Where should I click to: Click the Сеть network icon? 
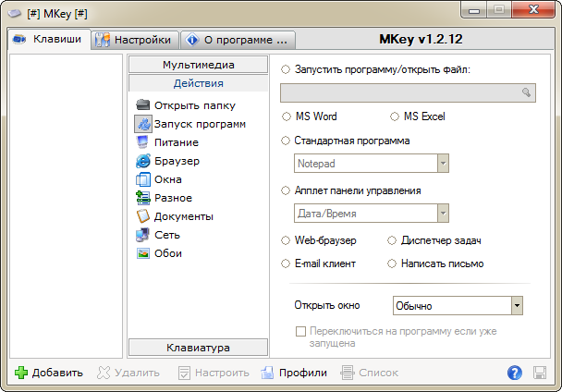[142, 235]
